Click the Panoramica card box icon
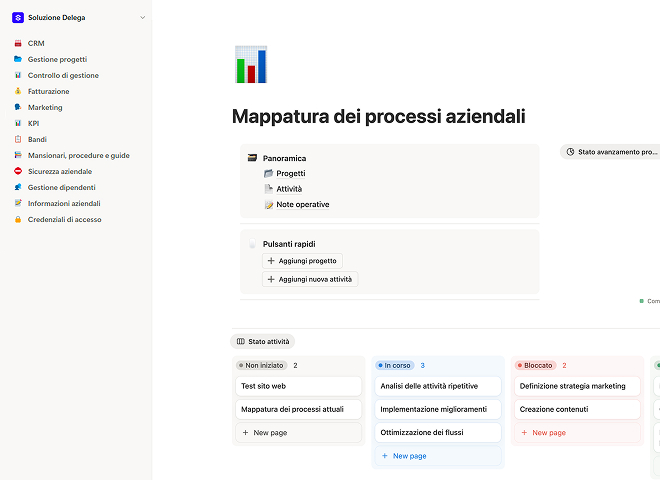The height and width of the screenshot is (480, 660). pyautogui.click(x=252, y=158)
